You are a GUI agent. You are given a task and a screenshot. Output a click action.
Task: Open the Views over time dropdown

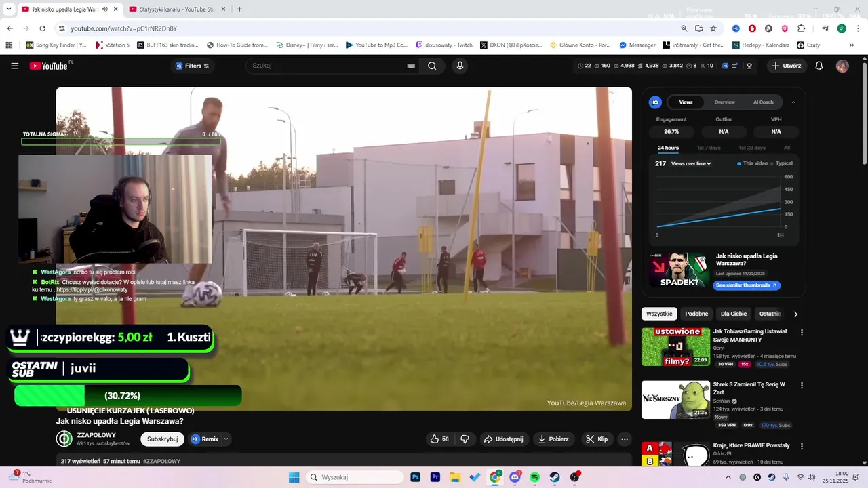[691, 163]
